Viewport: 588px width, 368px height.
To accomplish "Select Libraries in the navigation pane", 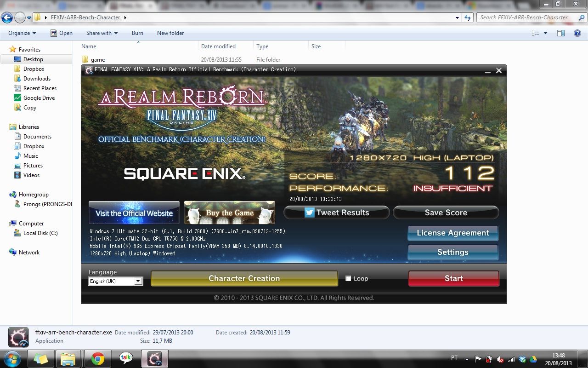I will point(28,126).
